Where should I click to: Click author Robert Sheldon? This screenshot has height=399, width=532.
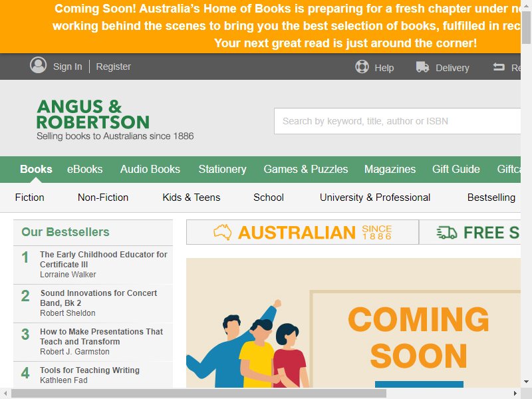pos(68,313)
